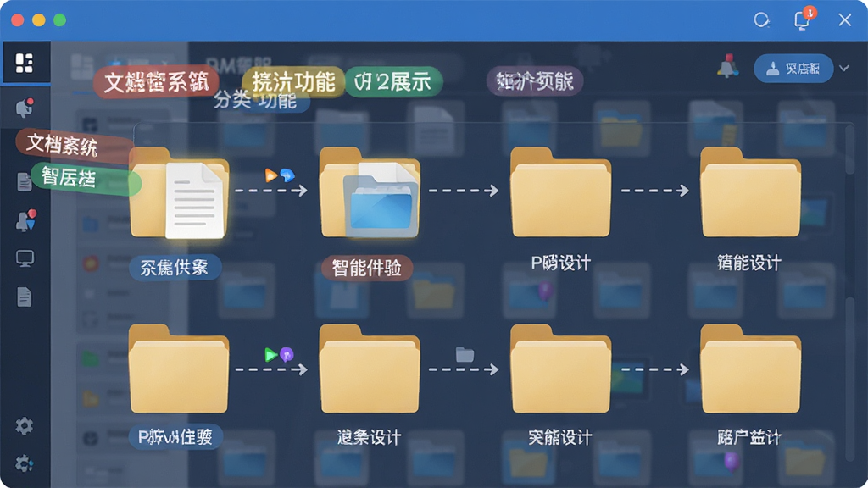Select the large red tag beside the yellow tag
Screen dimensions: 868x488
tap(157, 82)
